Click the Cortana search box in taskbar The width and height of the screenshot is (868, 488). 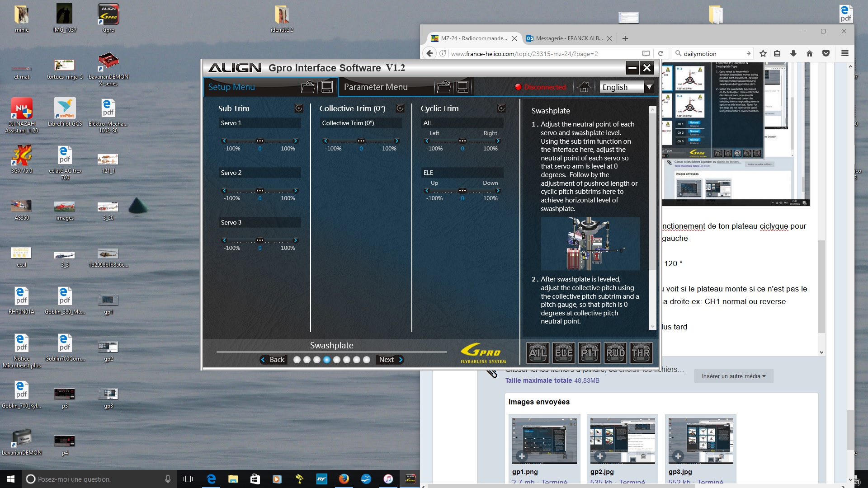[x=99, y=479]
